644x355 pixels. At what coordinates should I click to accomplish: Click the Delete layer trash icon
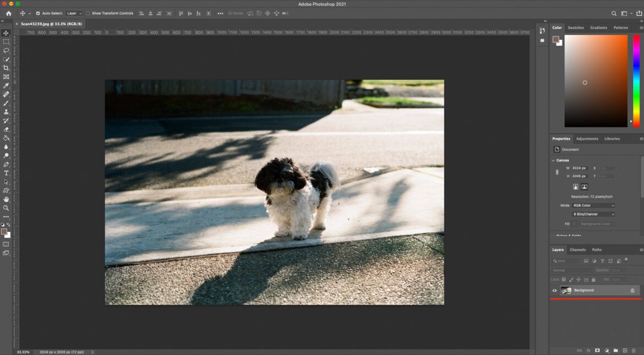(x=634, y=350)
